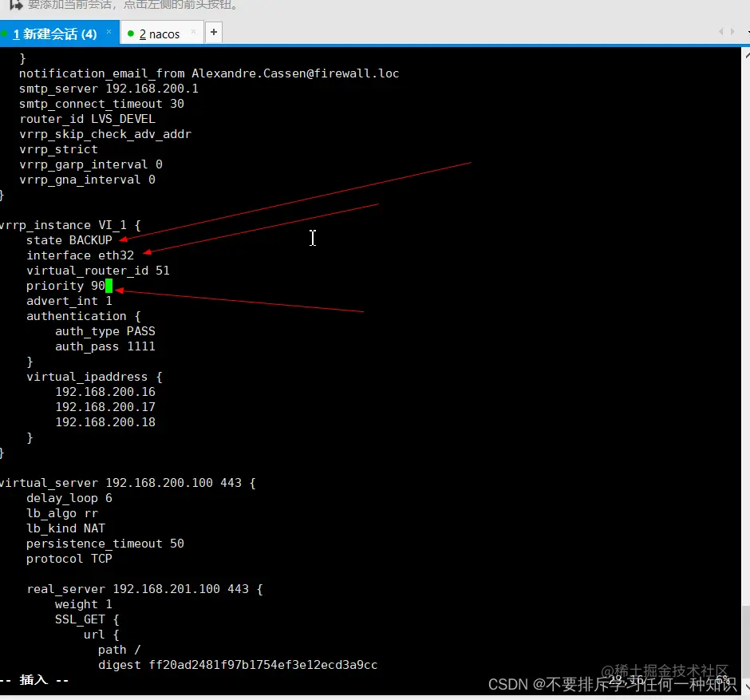The width and height of the screenshot is (750, 700).
Task: Click the virtual IP 192.168.200.17
Action: [105, 407]
